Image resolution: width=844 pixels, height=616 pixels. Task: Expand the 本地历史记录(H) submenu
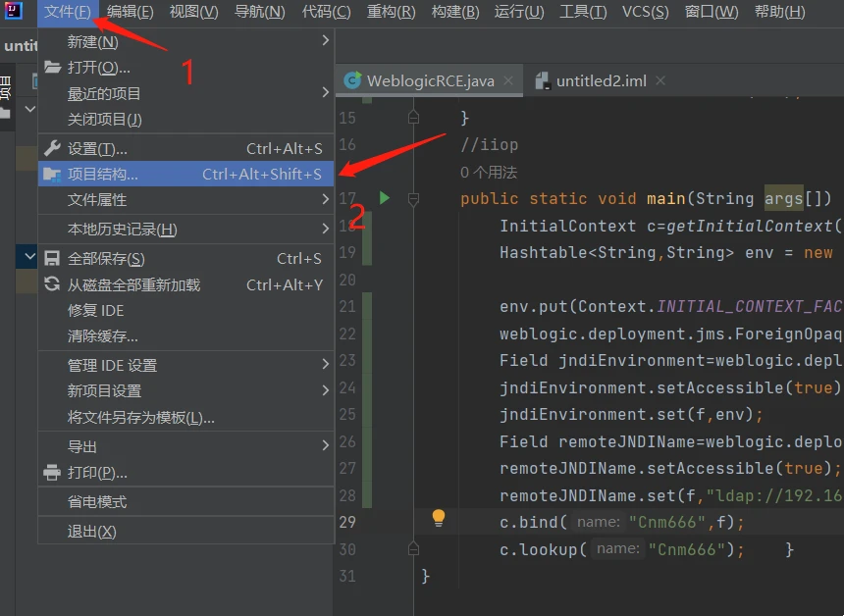tap(186, 230)
